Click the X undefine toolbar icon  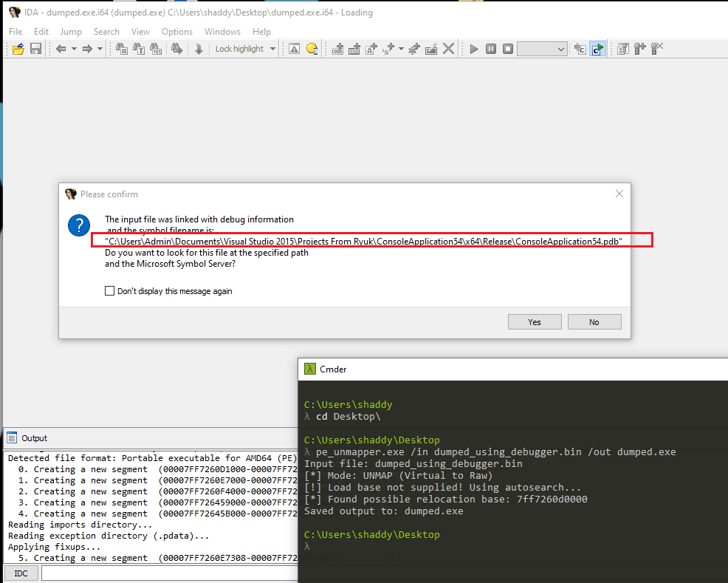point(448,49)
